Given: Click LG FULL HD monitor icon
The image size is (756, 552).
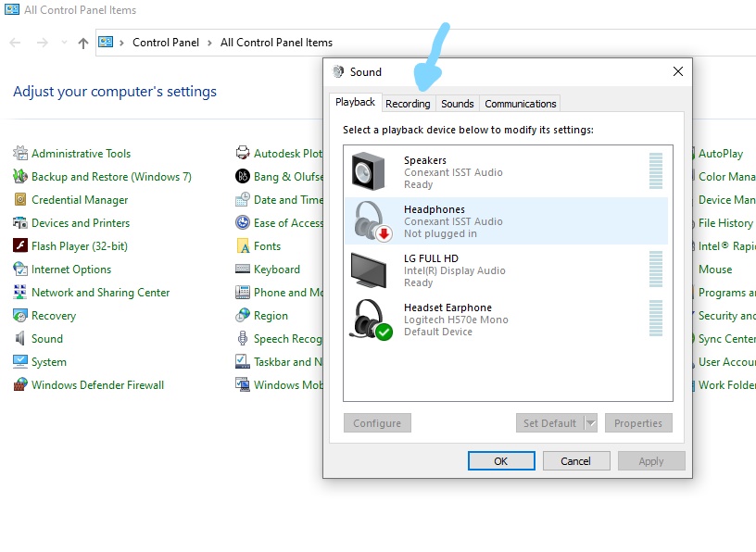Looking at the screenshot, I should (369, 270).
